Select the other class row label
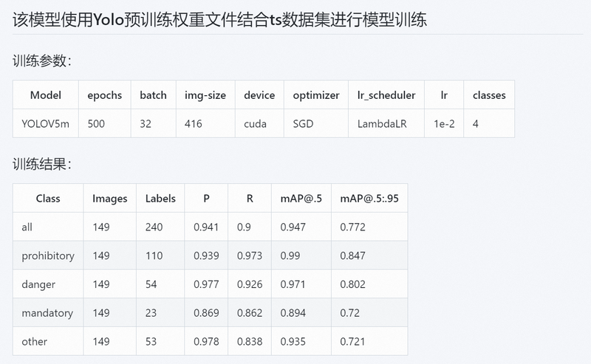 (34, 341)
